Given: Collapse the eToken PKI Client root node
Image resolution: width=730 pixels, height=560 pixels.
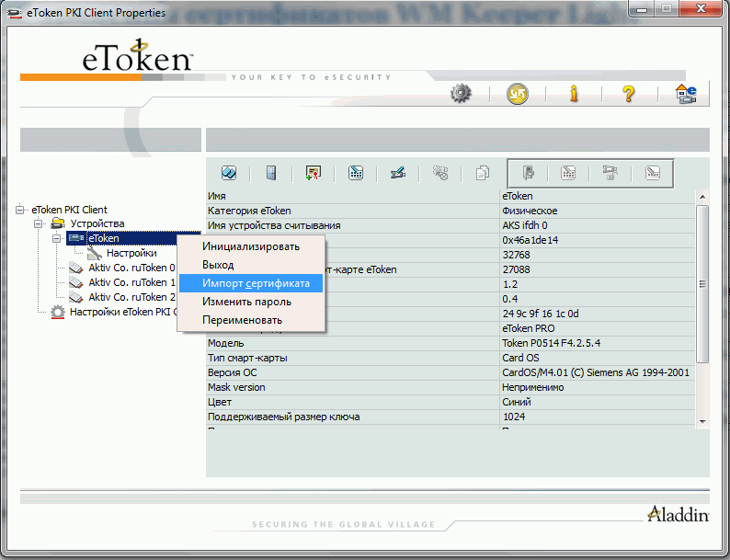Looking at the screenshot, I should tap(20, 210).
